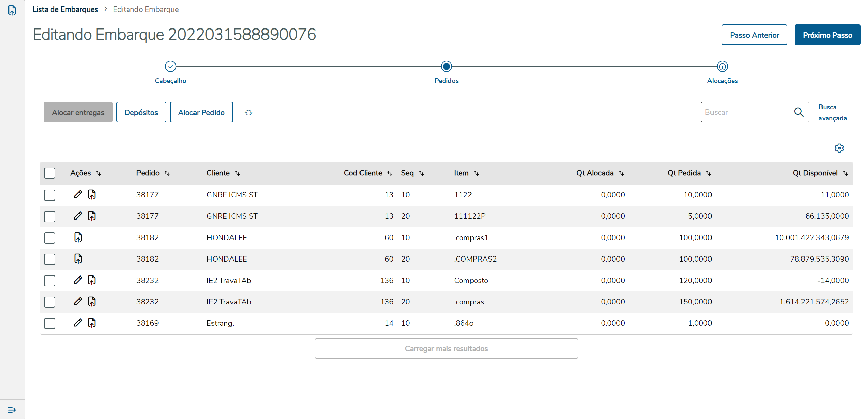Click document allocate icon for .compras1 row

[78, 237]
